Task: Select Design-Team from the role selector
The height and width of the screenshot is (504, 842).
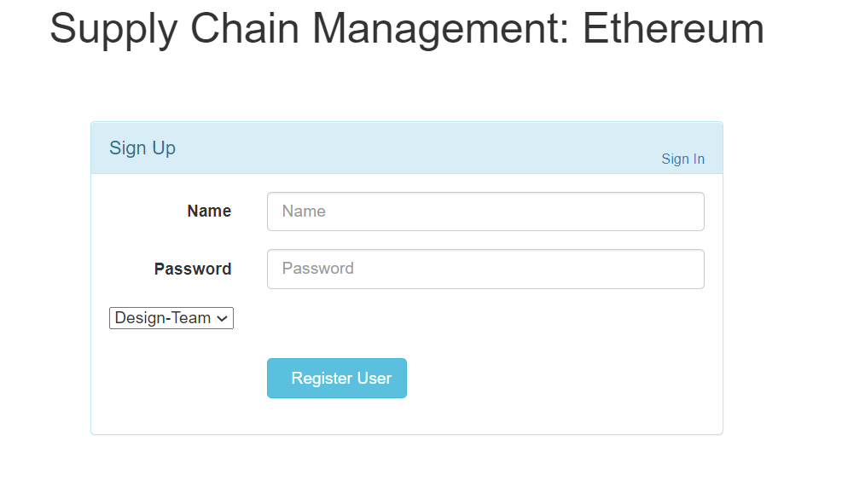Action: 171,317
